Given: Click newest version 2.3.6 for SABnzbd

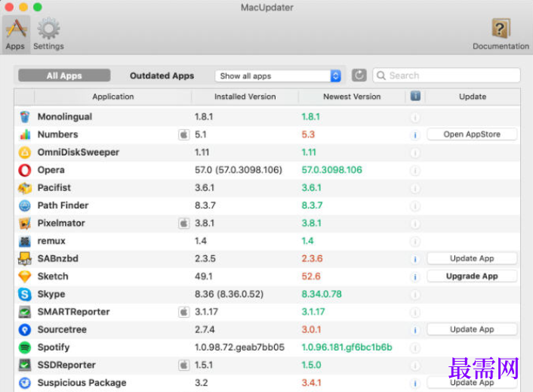Looking at the screenshot, I should (312, 259).
